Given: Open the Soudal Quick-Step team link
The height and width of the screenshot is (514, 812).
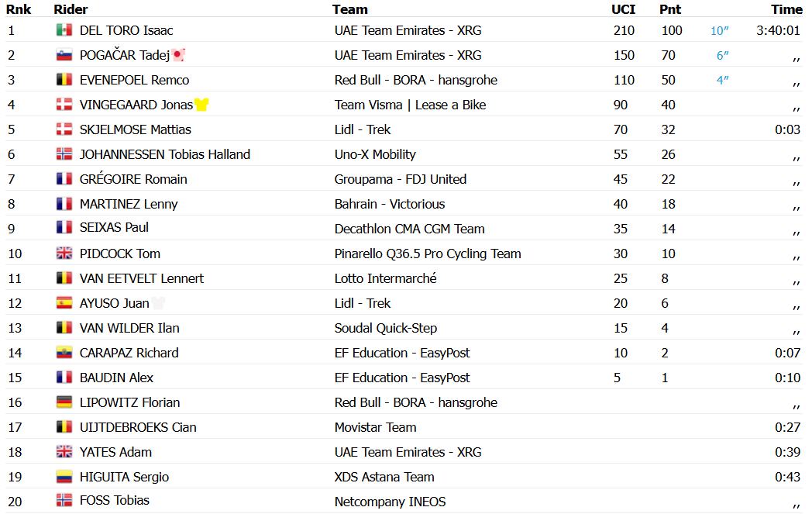Looking at the screenshot, I should click(386, 329).
